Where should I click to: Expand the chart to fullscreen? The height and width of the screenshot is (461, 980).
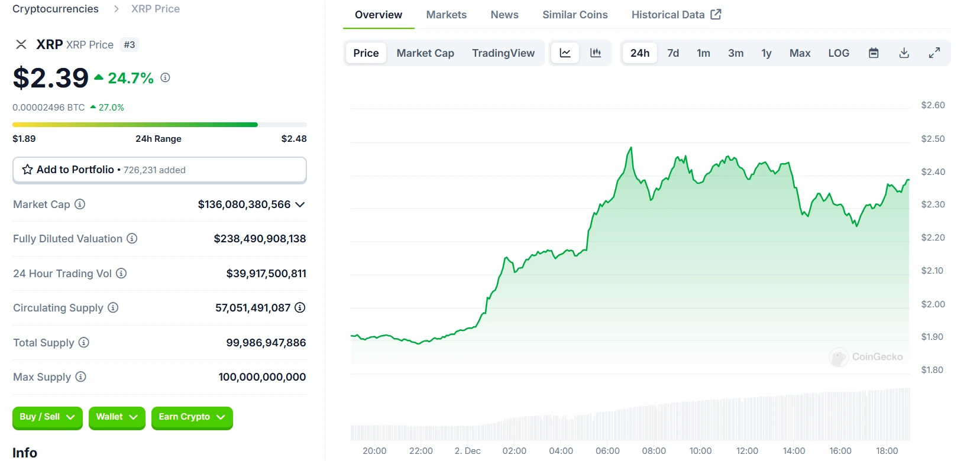(x=934, y=53)
